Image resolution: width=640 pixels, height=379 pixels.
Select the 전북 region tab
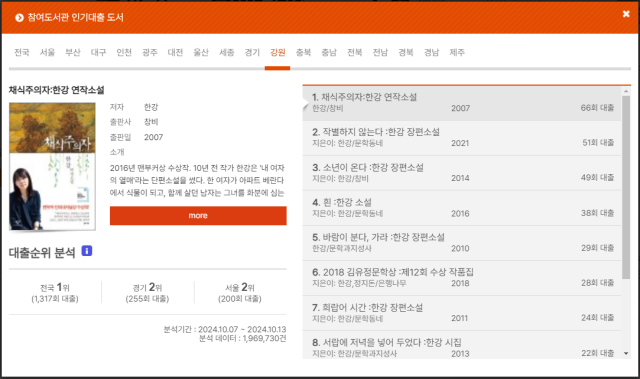click(355, 52)
